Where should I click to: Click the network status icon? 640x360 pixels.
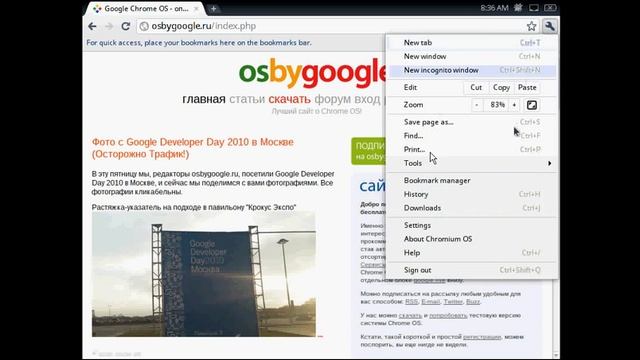533,8
